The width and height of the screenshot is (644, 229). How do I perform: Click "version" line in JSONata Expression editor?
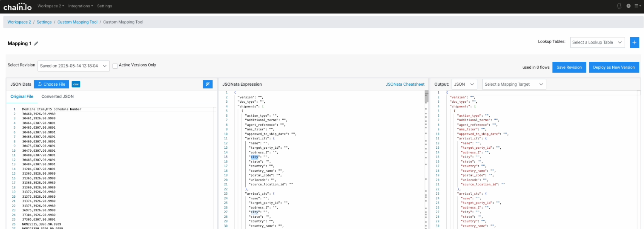point(251,97)
